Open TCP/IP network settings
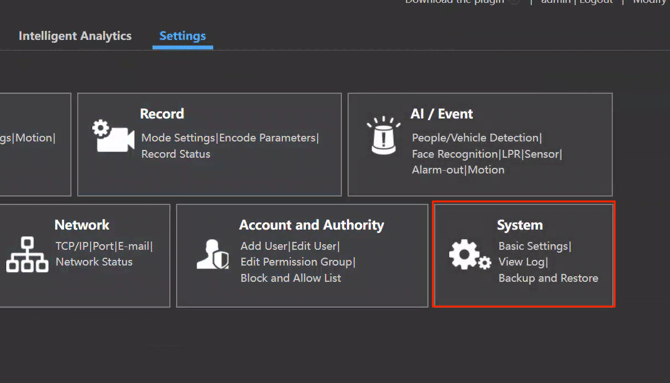The image size is (670, 383). [72, 246]
